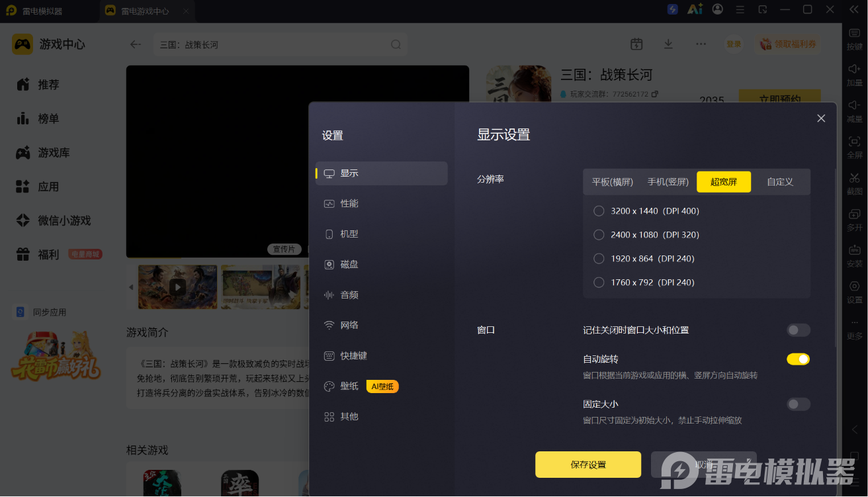Open the calendar check-in icon in game center
Viewport: 868px width, 497px height.
pos(636,44)
